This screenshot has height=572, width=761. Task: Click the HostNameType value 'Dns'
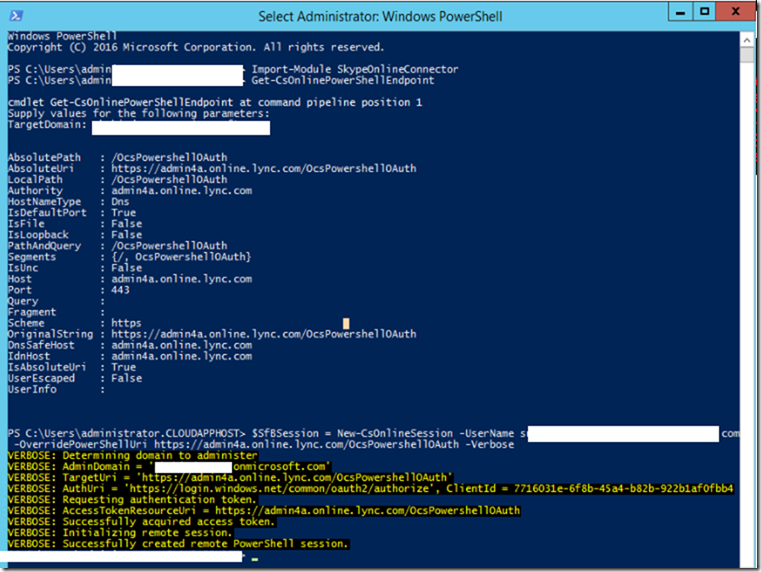(120, 202)
